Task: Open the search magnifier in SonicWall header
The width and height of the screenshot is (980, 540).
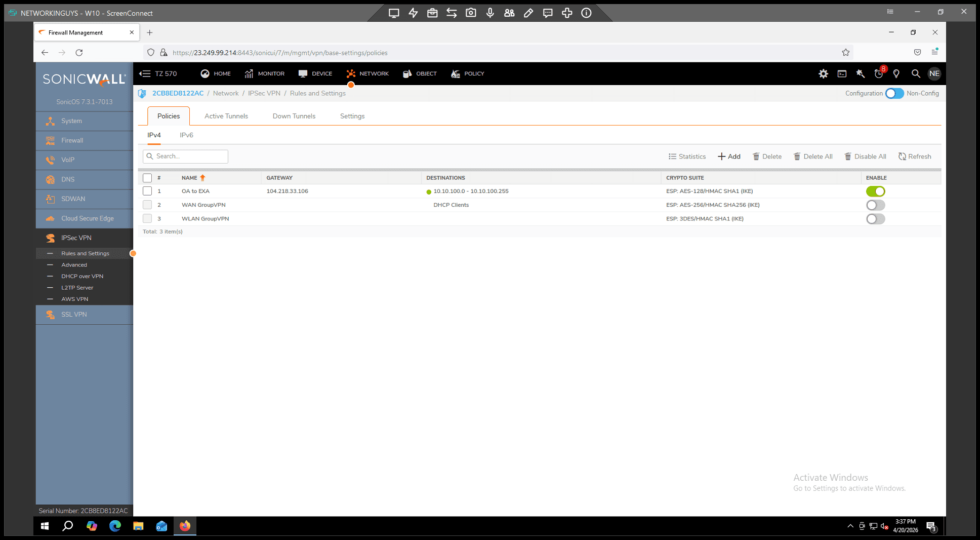Action: [x=916, y=74]
